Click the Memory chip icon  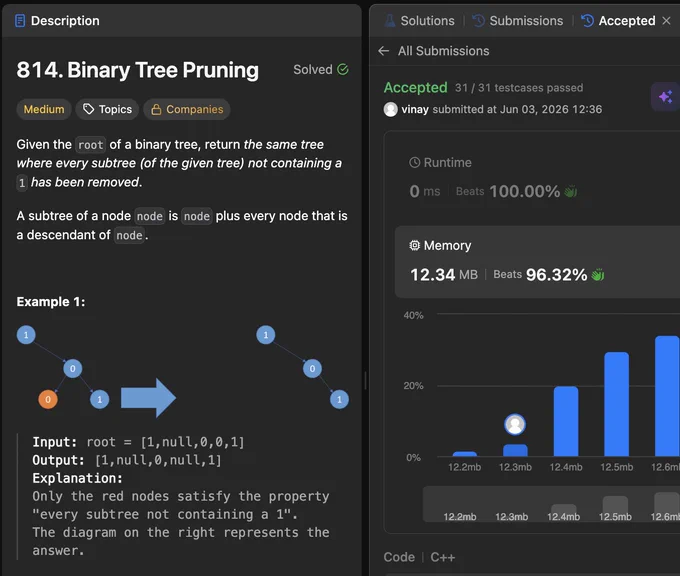click(415, 245)
